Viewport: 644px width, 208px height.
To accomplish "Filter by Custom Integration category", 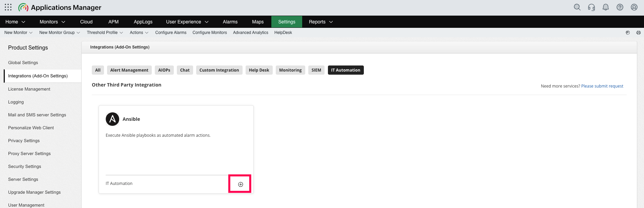I will pos(219,70).
